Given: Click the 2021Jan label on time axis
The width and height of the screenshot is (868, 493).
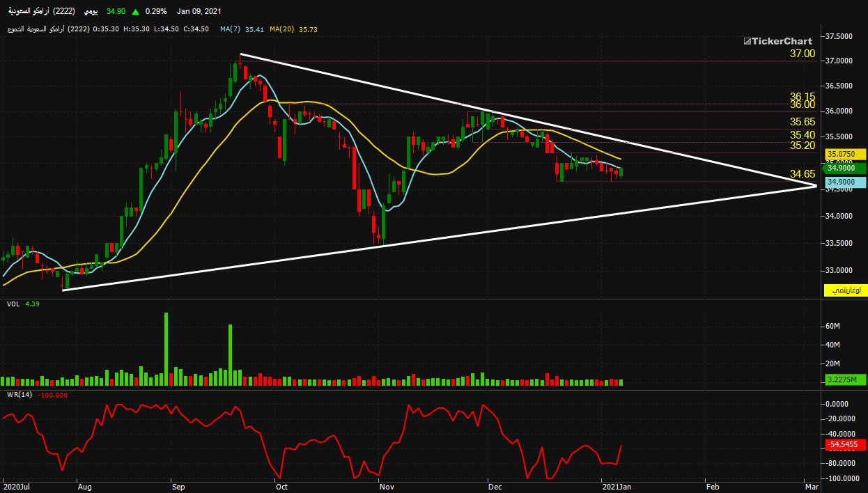Looking at the screenshot, I should pyautogui.click(x=617, y=486).
